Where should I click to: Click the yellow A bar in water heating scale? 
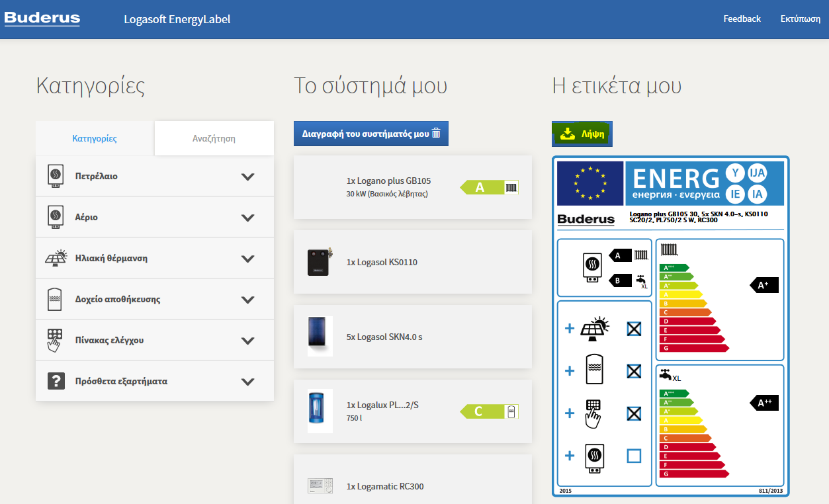(x=681, y=420)
